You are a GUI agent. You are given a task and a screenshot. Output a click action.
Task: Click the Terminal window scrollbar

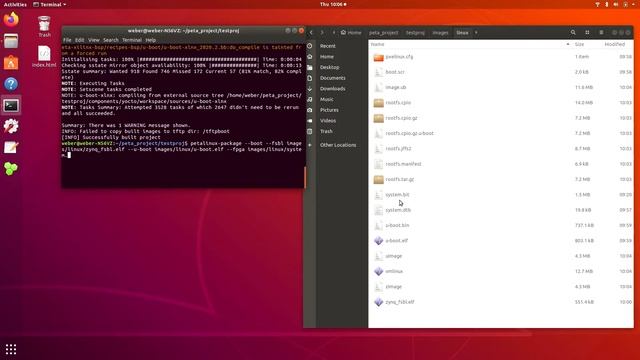[304, 177]
